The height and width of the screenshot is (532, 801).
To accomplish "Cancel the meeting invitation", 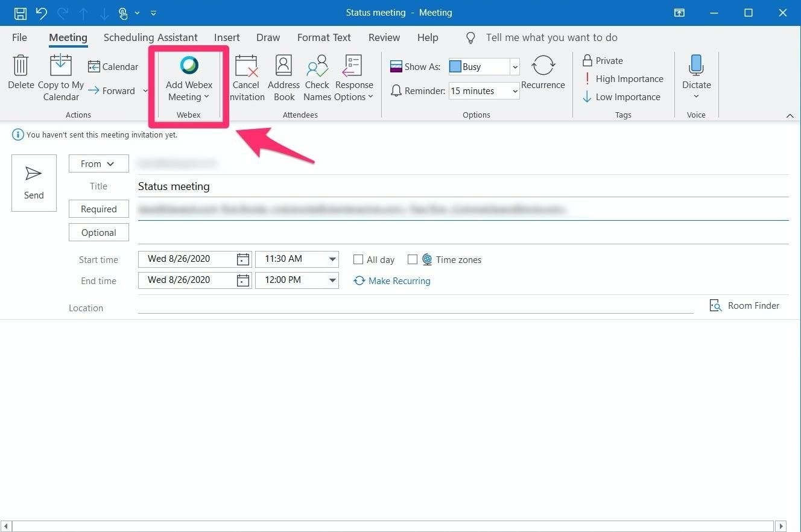I will coord(246,78).
